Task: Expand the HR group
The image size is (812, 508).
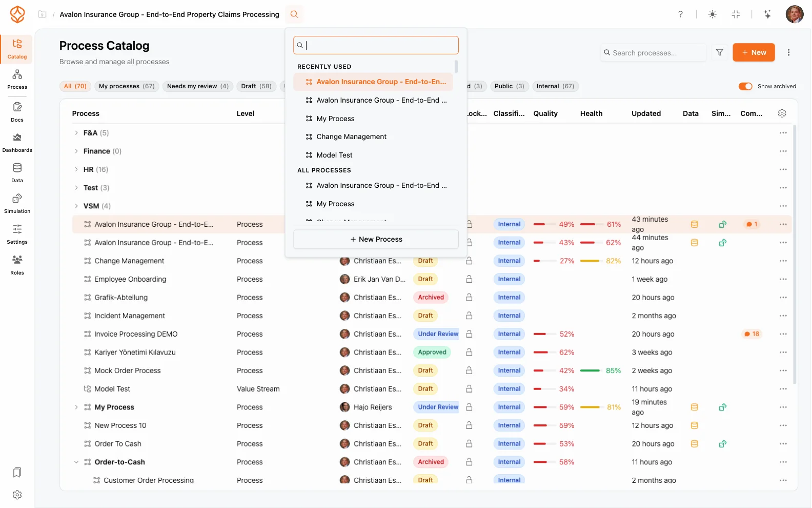Action: pos(76,169)
